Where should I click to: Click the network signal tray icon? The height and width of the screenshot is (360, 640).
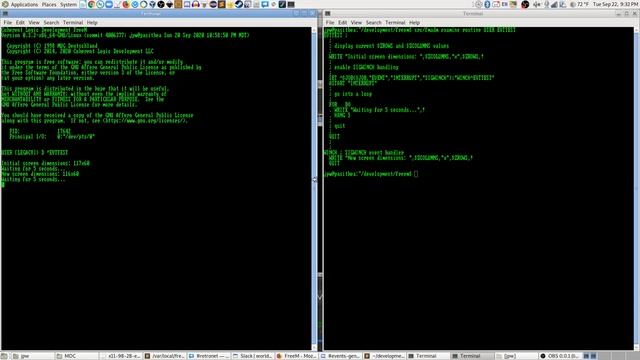[x=554, y=4]
